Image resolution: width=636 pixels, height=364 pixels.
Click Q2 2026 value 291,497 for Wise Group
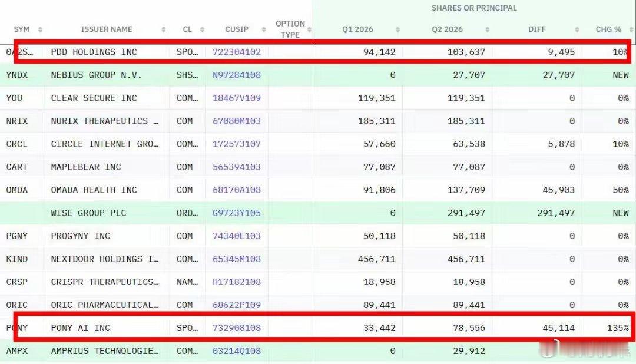click(x=466, y=213)
